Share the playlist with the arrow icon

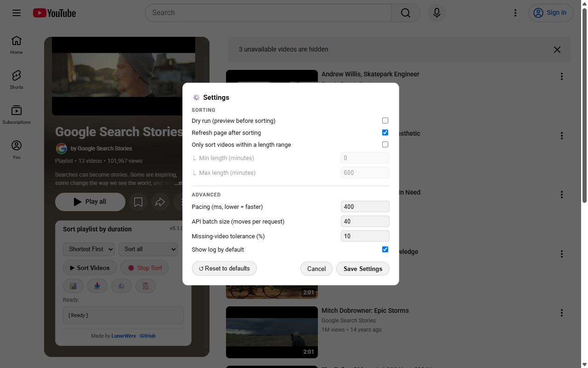(160, 202)
